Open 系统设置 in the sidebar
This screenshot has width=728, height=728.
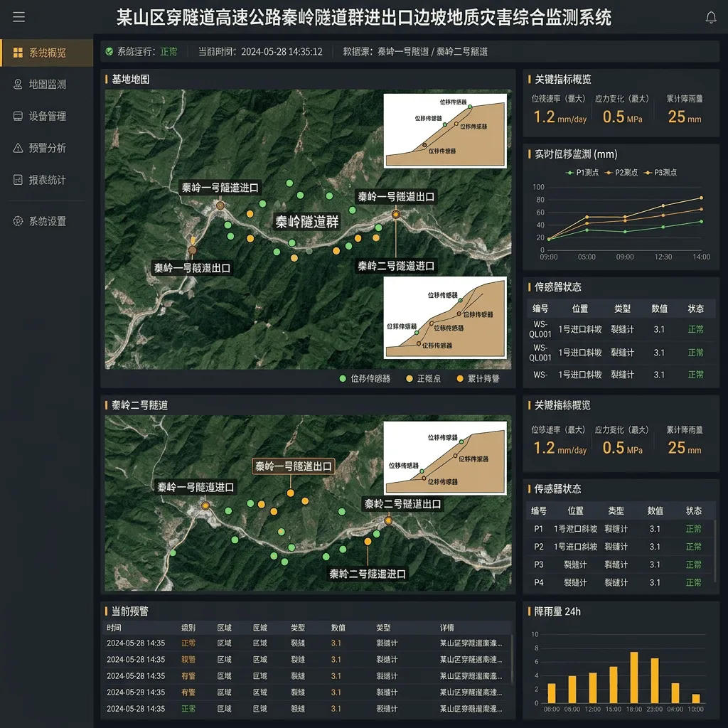(x=46, y=221)
